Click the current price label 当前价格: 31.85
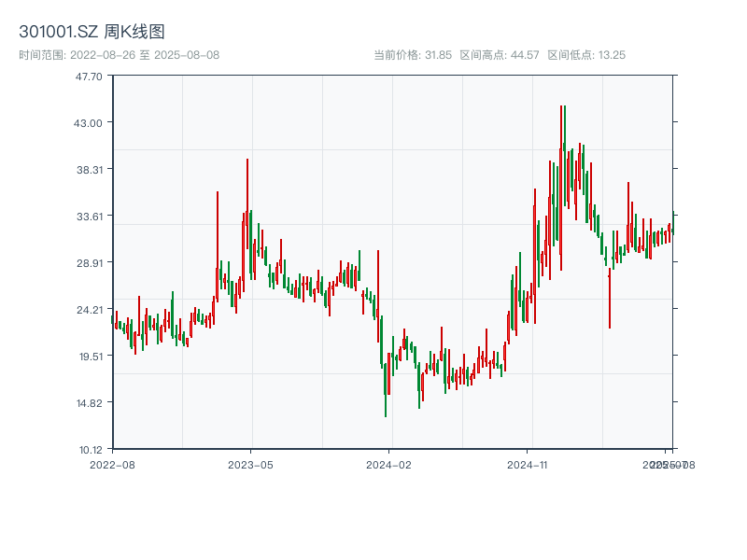The width and height of the screenshot is (747, 560). pos(413,55)
